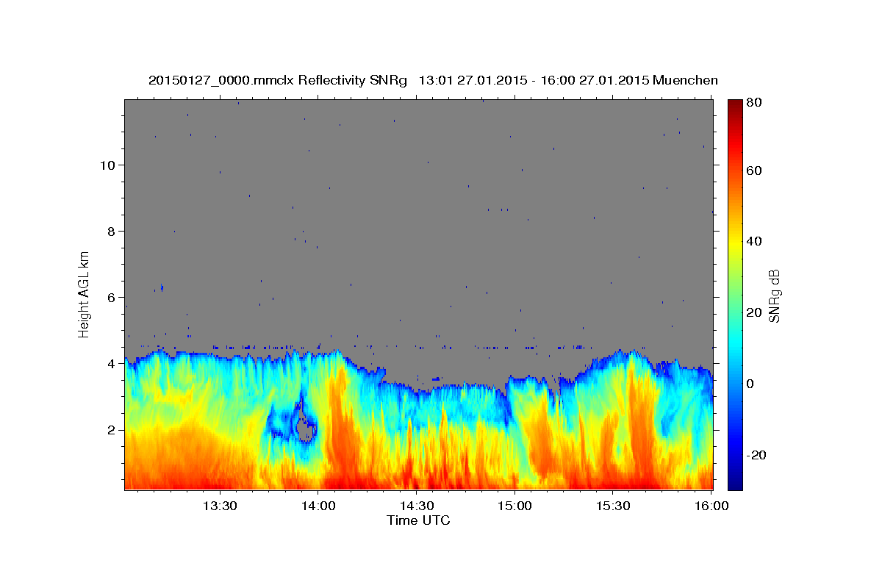Click the dark blue bottom of the colorbar
Viewport: 882px width, 588px height.
[x=735, y=484]
